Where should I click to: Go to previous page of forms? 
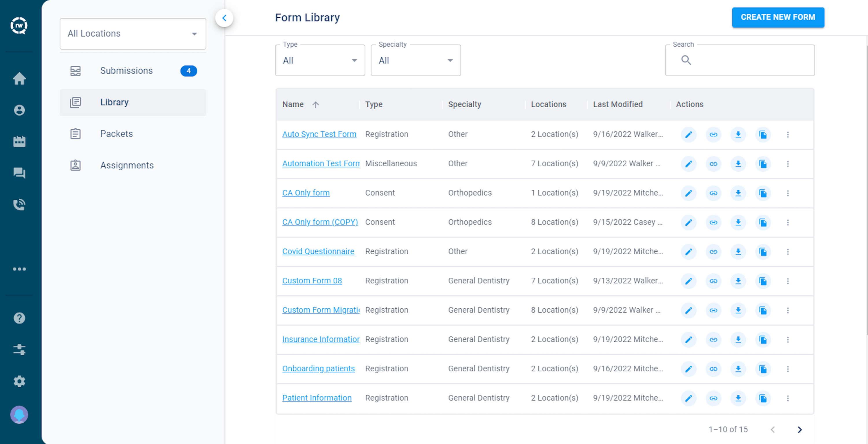(x=773, y=430)
